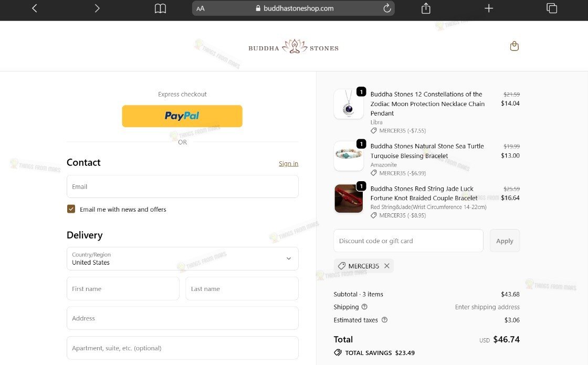Click the MERCER35 applied discount tag
This screenshot has height=365, width=588.
(363, 266)
